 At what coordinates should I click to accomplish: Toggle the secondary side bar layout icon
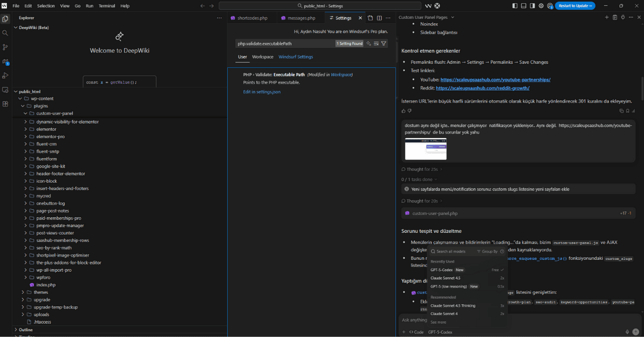tap(532, 6)
